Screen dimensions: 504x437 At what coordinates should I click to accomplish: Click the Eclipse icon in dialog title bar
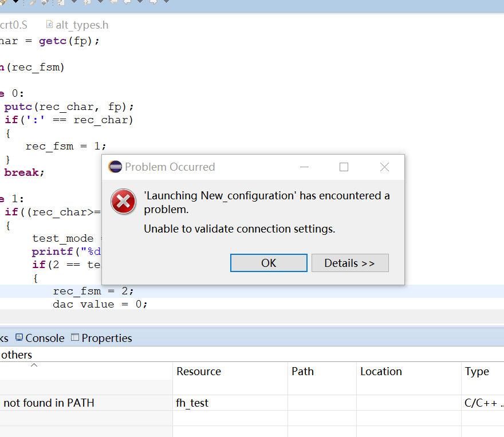pos(115,167)
